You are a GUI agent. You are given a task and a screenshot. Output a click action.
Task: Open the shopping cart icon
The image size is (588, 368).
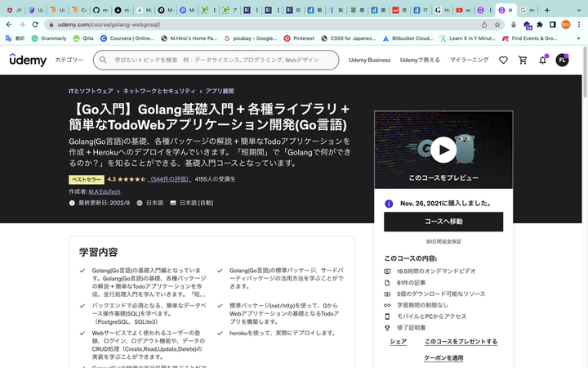523,60
